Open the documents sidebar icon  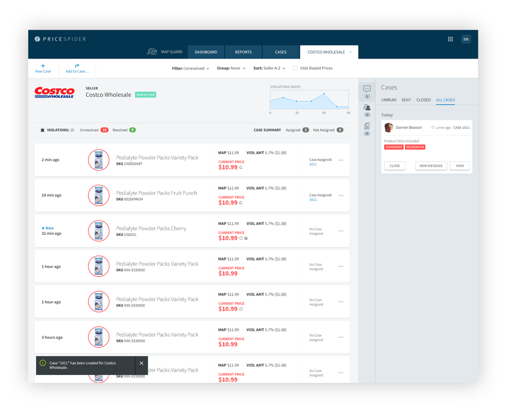pyautogui.click(x=367, y=126)
